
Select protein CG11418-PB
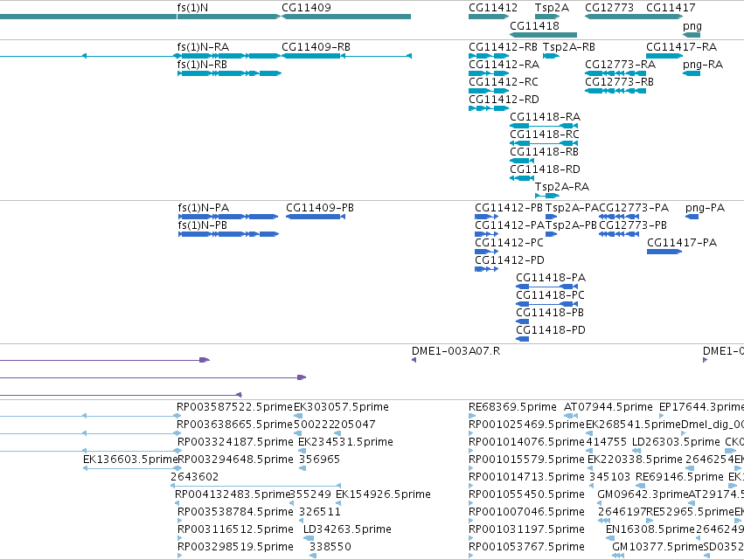point(523,322)
